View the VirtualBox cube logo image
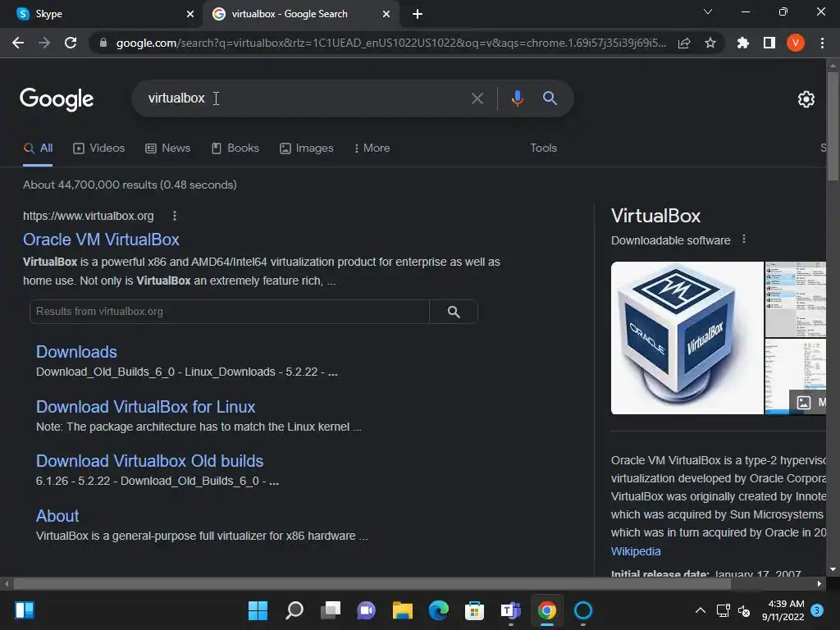840x630 pixels. pyautogui.click(x=687, y=338)
